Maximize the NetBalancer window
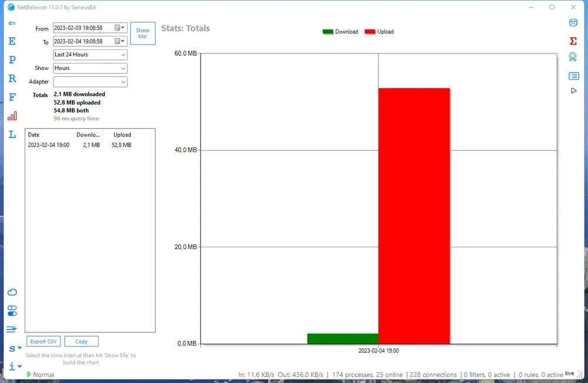Screen dimensions: 588x383 point(552,7)
